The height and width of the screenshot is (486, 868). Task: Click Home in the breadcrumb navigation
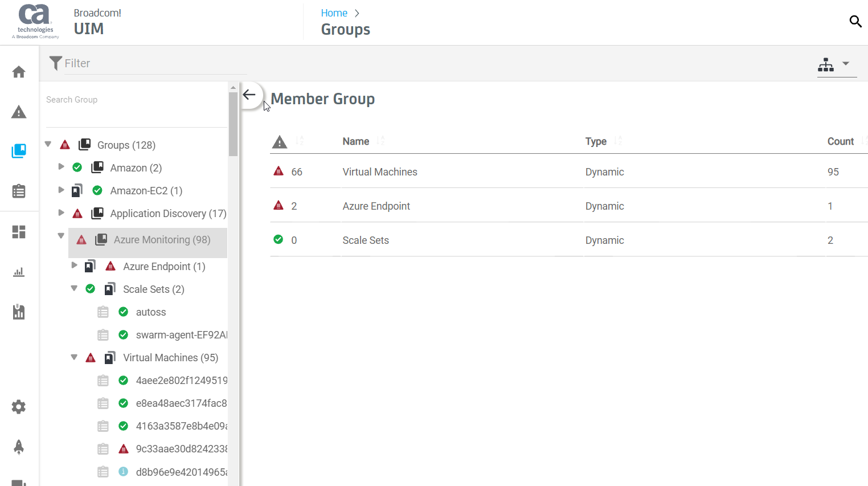coord(334,13)
